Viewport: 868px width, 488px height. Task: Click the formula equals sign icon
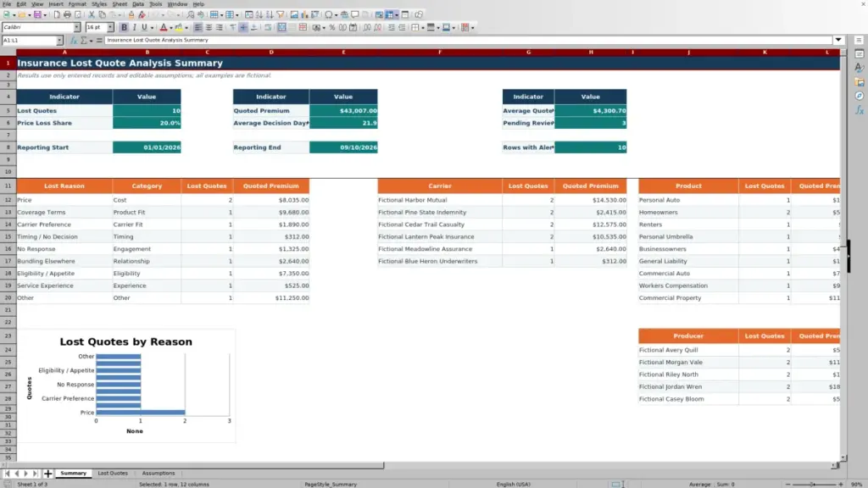(99, 41)
